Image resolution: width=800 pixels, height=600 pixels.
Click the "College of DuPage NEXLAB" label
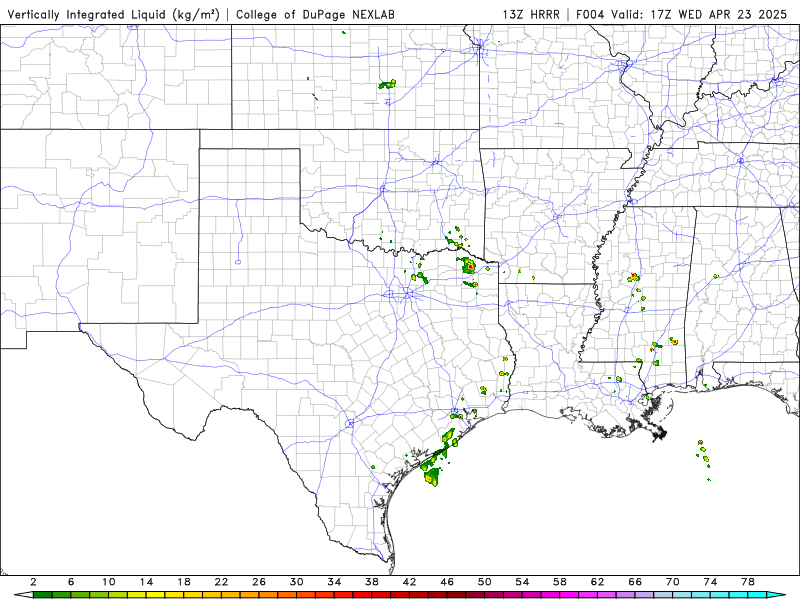(315, 14)
